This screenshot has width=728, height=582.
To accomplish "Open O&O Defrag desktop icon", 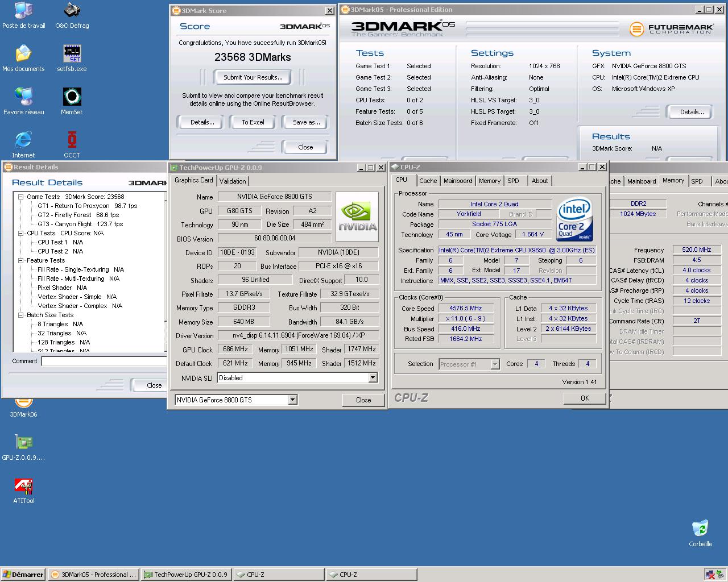I will tap(72, 15).
